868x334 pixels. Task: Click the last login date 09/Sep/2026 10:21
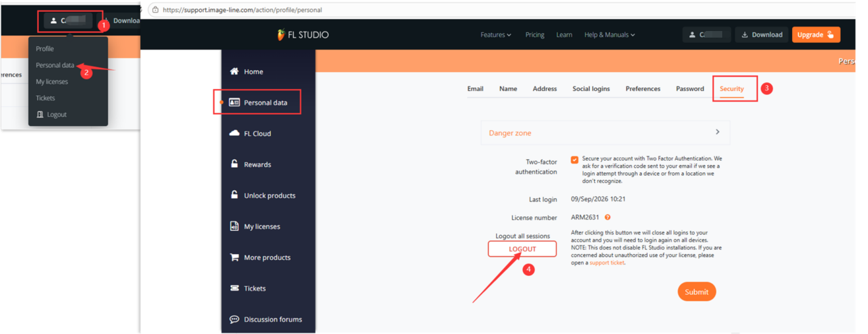pos(598,199)
